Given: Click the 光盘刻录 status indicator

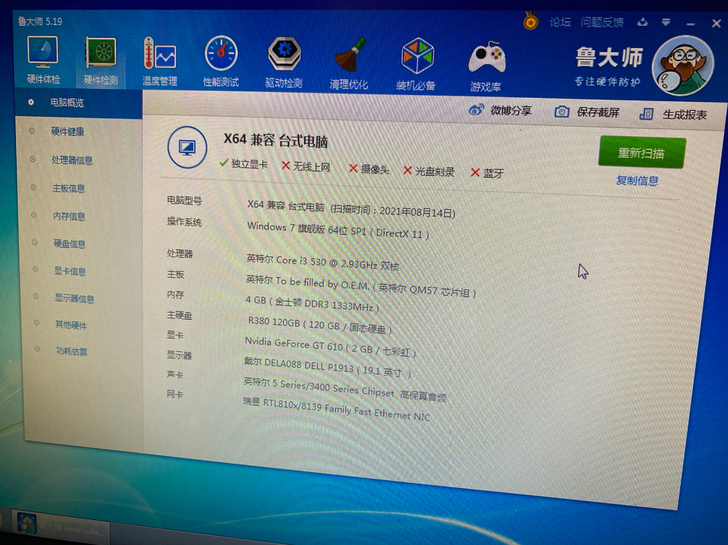Looking at the screenshot, I should click(x=429, y=171).
